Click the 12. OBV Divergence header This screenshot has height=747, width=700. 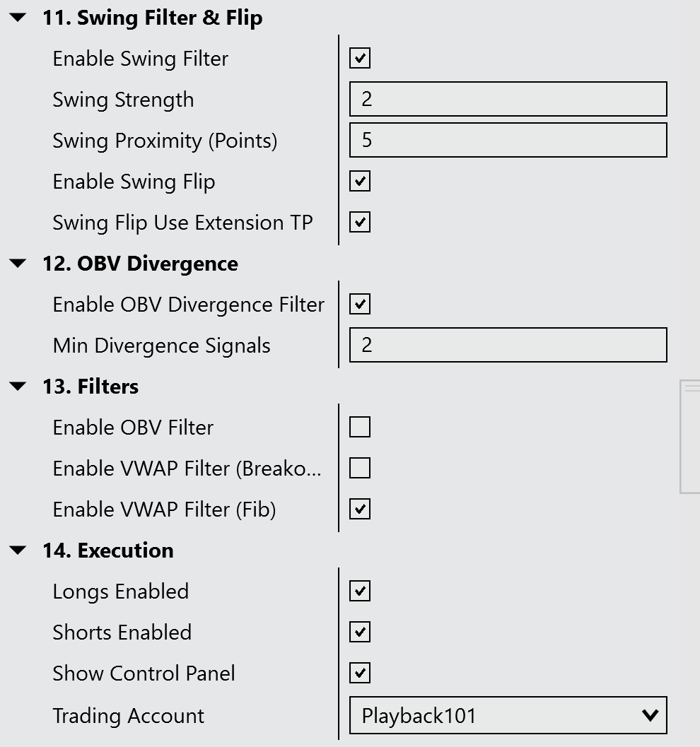click(x=140, y=264)
